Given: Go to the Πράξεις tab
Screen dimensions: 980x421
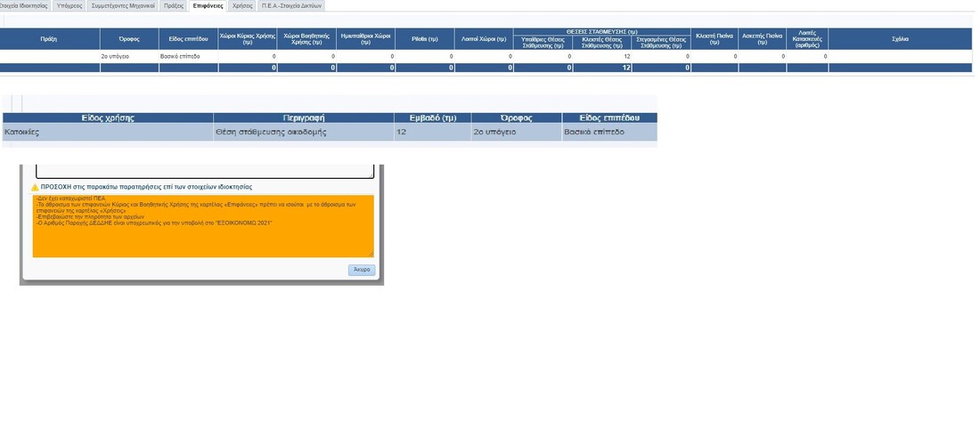Looking at the screenshot, I should point(174,5).
